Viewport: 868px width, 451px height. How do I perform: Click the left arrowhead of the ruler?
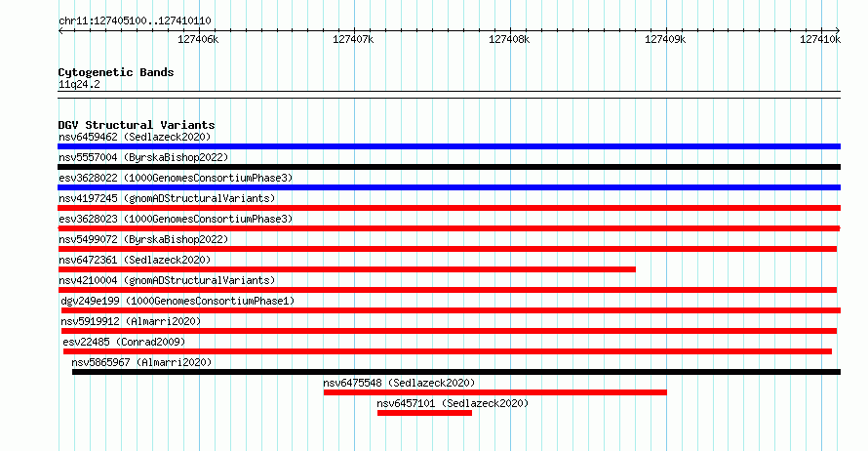(60, 31)
